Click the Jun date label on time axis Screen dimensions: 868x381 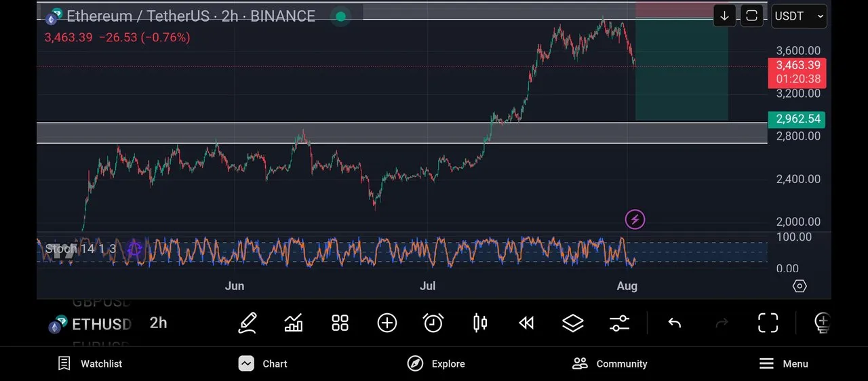click(235, 286)
